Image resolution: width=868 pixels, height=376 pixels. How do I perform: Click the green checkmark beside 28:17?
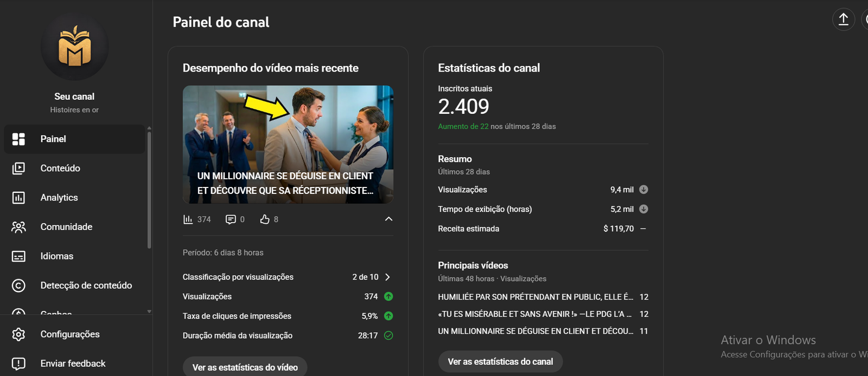click(x=388, y=335)
